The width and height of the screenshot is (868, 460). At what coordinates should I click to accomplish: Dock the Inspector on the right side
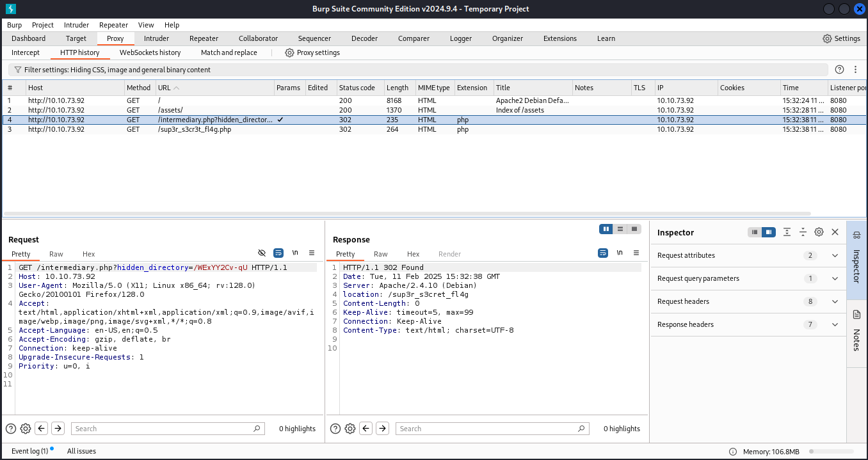coord(769,232)
